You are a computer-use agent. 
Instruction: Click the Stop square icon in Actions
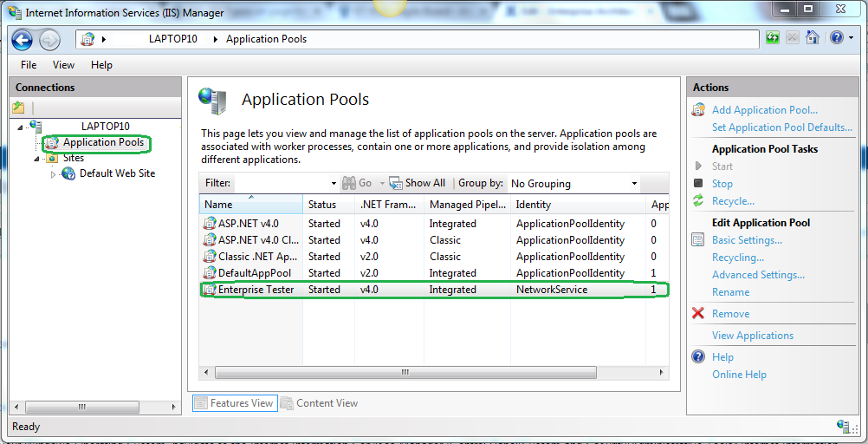tap(698, 184)
